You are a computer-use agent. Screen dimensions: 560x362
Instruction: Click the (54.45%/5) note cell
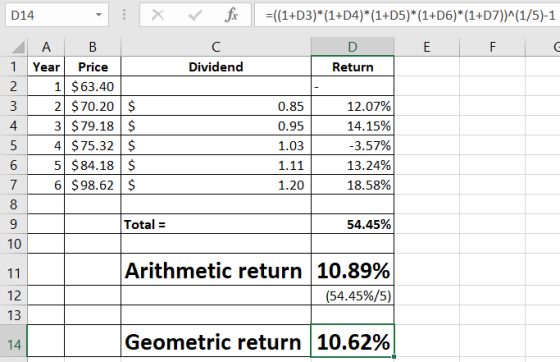(x=352, y=296)
